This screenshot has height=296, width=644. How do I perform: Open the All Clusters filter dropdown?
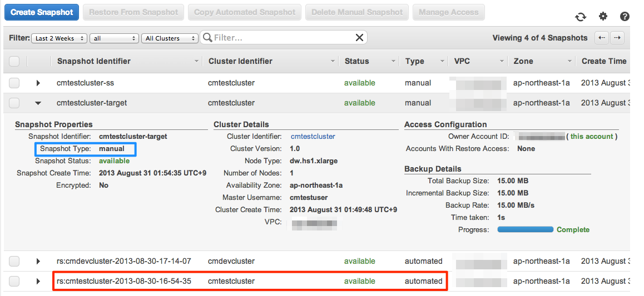tap(170, 38)
